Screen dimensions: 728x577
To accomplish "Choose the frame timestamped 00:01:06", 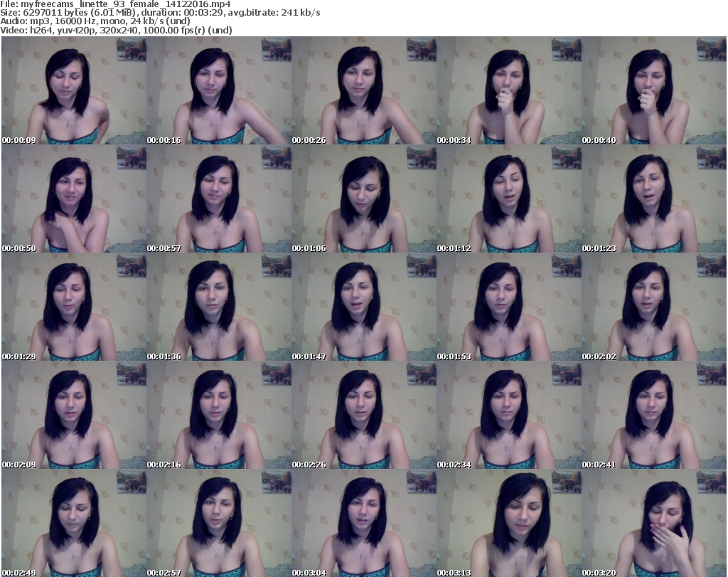I will coord(364,198).
